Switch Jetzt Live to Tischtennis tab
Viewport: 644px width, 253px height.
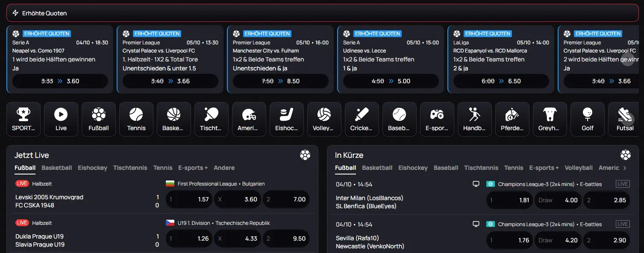[x=130, y=168]
